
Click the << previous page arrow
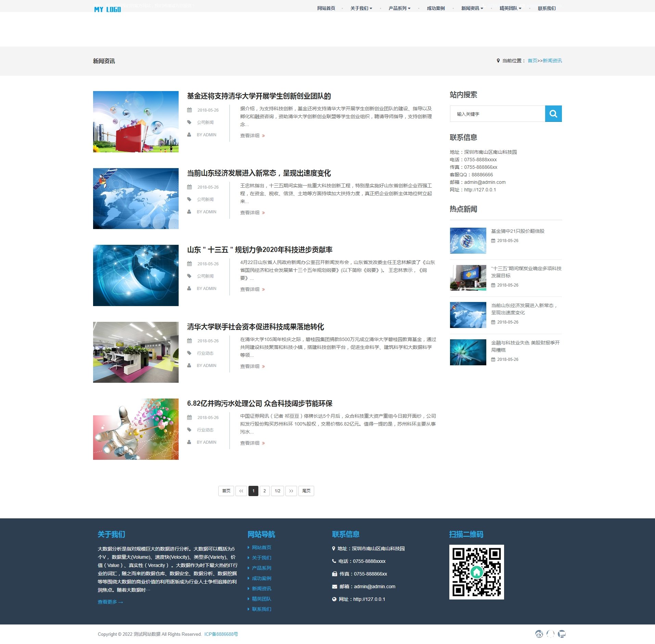(241, 491)
